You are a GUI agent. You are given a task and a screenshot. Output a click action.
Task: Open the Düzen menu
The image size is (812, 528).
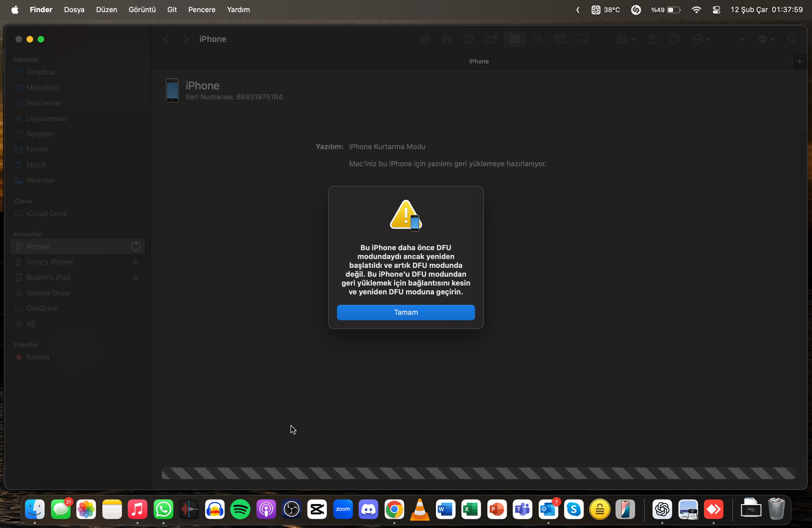point(106,10)
